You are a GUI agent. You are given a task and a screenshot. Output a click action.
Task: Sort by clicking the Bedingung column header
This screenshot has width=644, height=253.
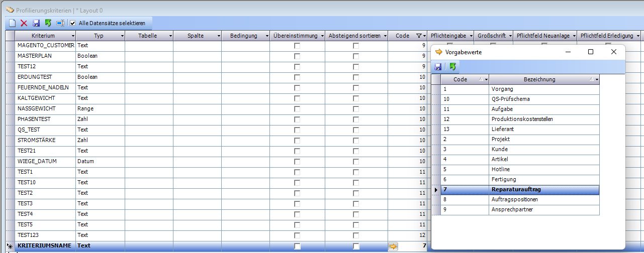coord(243,36)
